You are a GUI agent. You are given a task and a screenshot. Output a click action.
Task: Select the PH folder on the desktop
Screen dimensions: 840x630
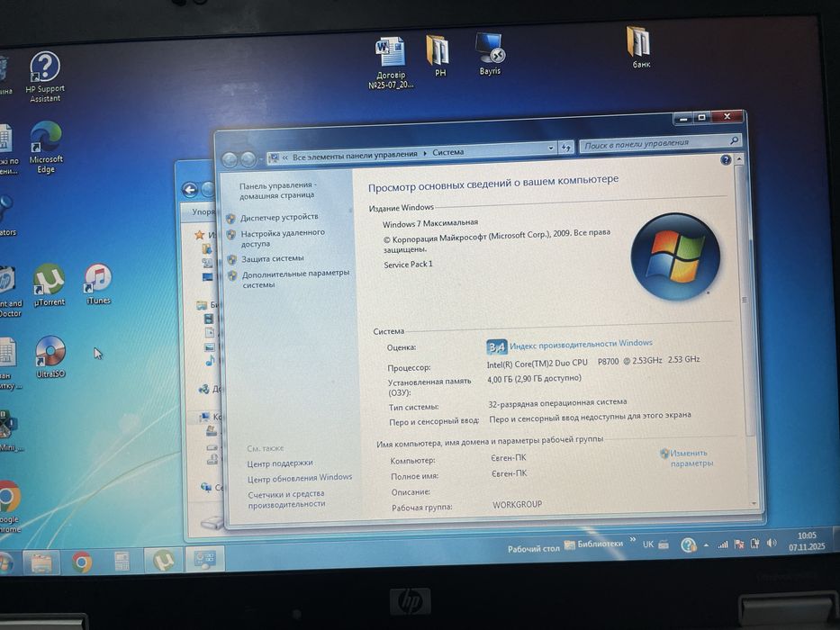pos(438,56)
